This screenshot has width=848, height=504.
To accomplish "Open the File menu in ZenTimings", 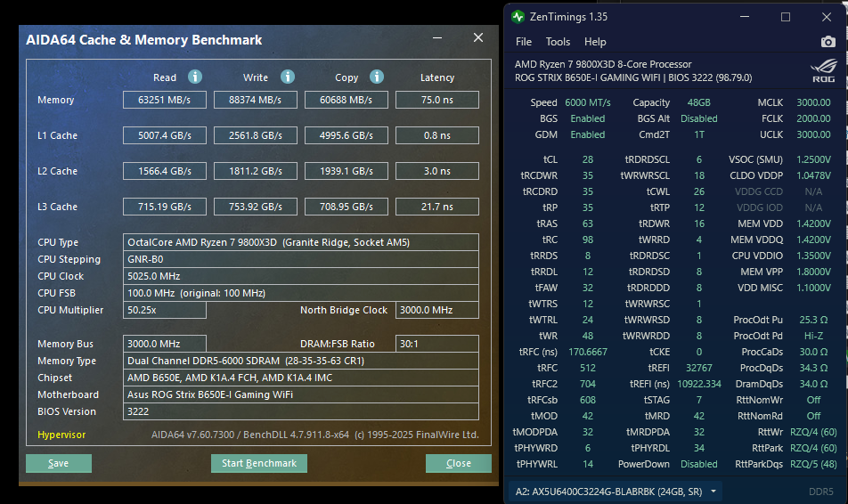I will coord(524,42).
